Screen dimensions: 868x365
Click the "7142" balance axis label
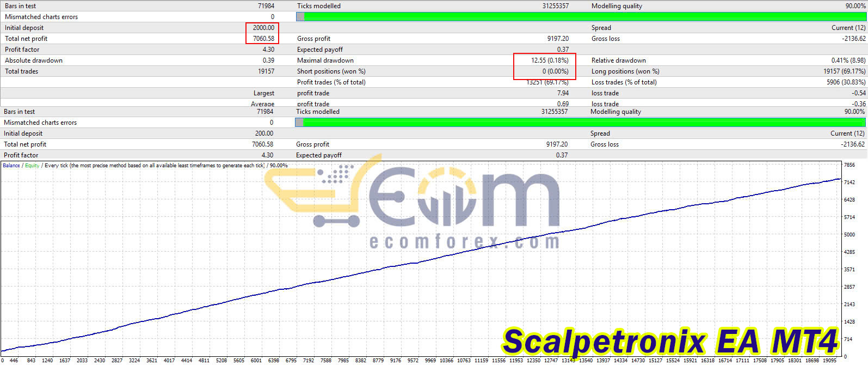tap(849, 182)
